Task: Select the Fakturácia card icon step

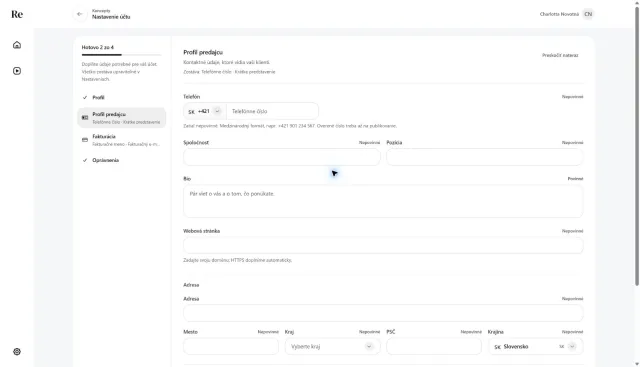Action: [85, 140]
